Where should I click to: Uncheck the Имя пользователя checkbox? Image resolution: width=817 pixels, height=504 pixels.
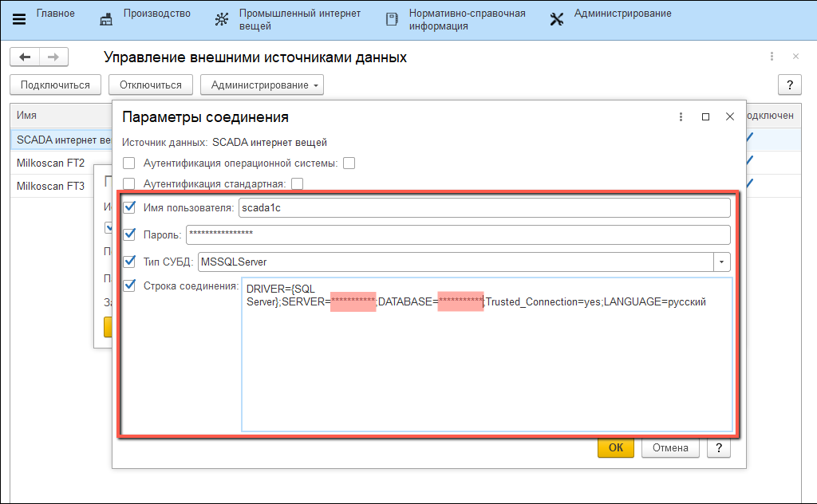pos(129,207)
